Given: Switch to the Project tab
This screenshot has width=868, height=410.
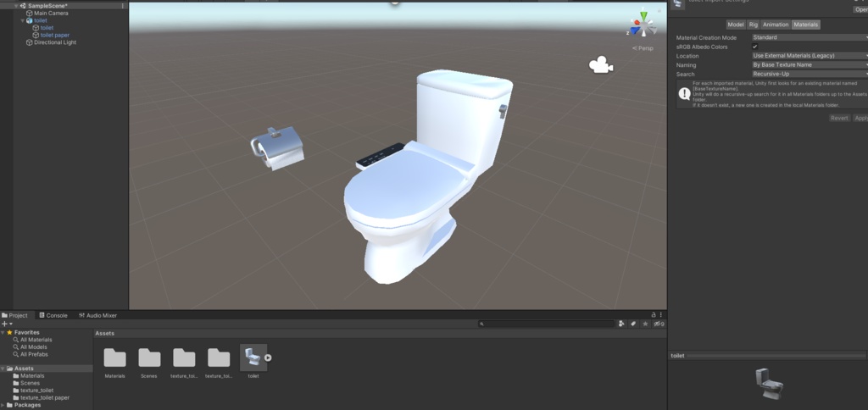Looking at the screenshot, I should (14, 315).
